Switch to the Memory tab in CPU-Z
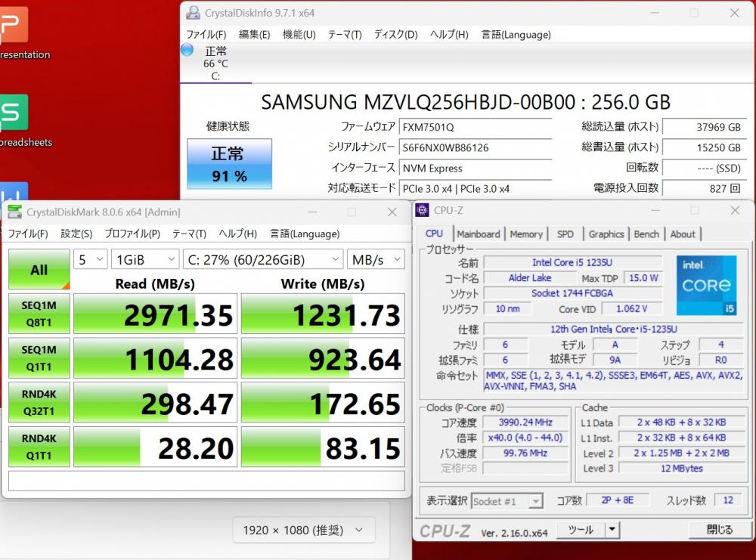 (526, 234)
